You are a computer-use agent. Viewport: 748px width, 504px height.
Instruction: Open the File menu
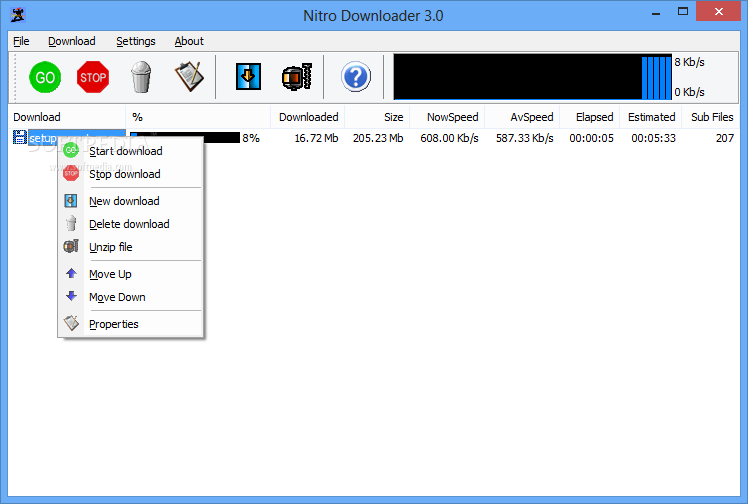(x=21, y=41)
